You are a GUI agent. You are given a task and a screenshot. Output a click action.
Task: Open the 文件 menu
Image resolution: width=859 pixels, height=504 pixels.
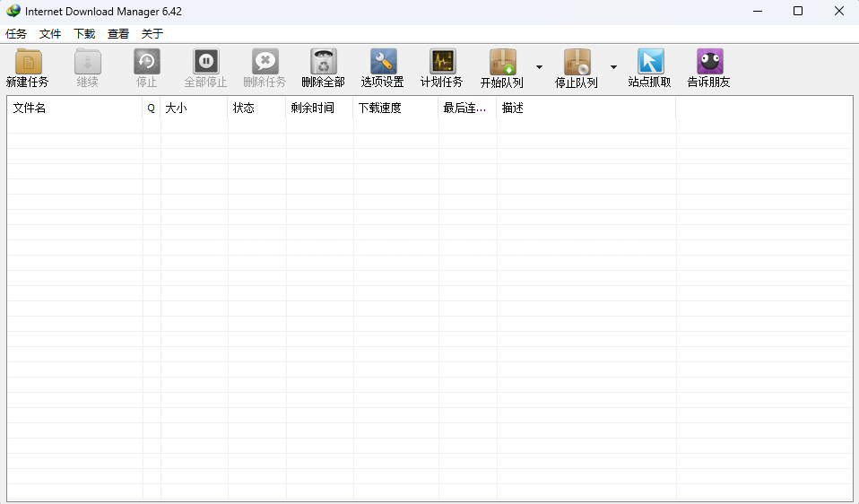50,34
